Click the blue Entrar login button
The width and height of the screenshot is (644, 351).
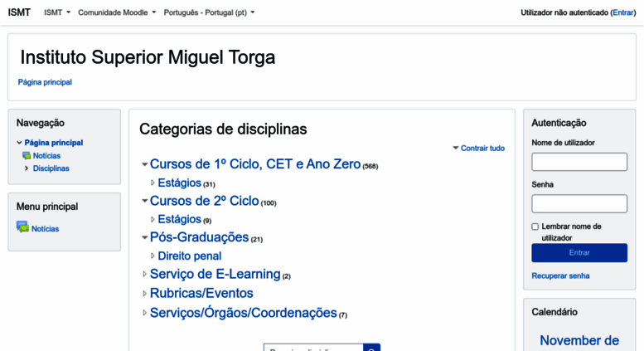coord(579,253)
